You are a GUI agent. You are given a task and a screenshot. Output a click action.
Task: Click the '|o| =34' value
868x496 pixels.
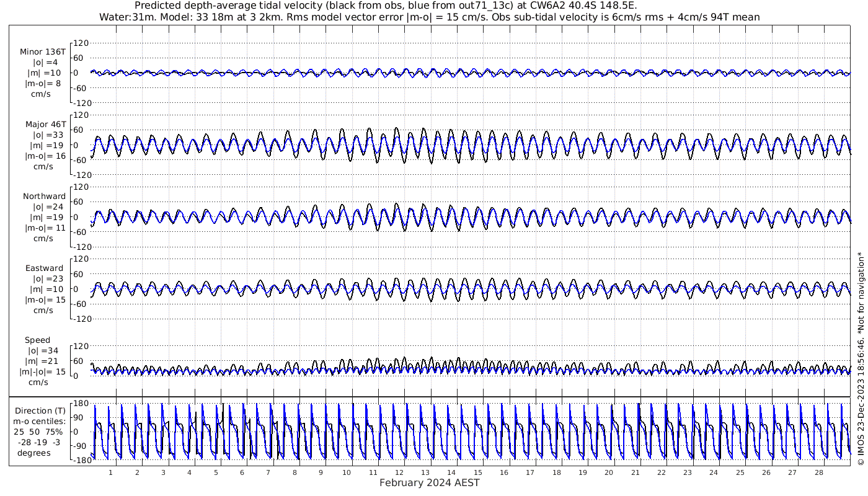43,351
